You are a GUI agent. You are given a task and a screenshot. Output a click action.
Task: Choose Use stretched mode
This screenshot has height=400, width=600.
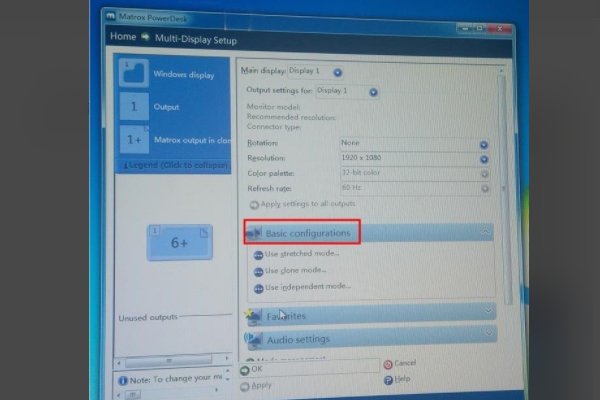[301, 254]
